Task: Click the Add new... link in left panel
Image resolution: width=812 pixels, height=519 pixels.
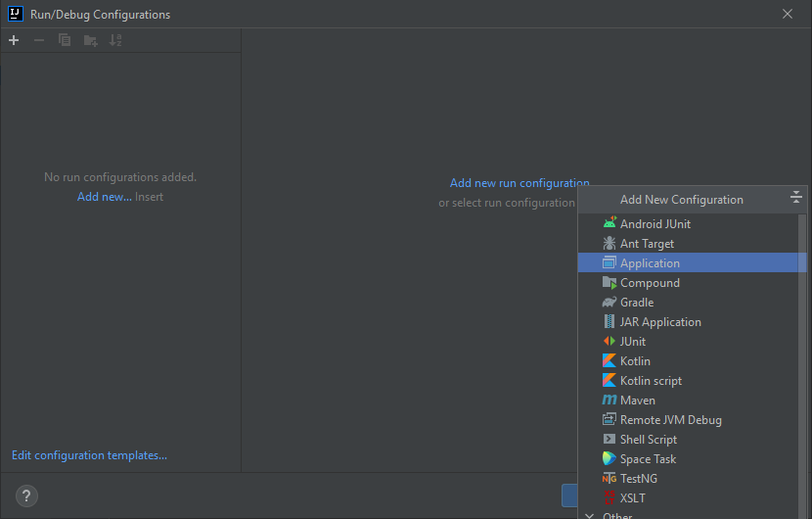Action: tap(104, 197)
